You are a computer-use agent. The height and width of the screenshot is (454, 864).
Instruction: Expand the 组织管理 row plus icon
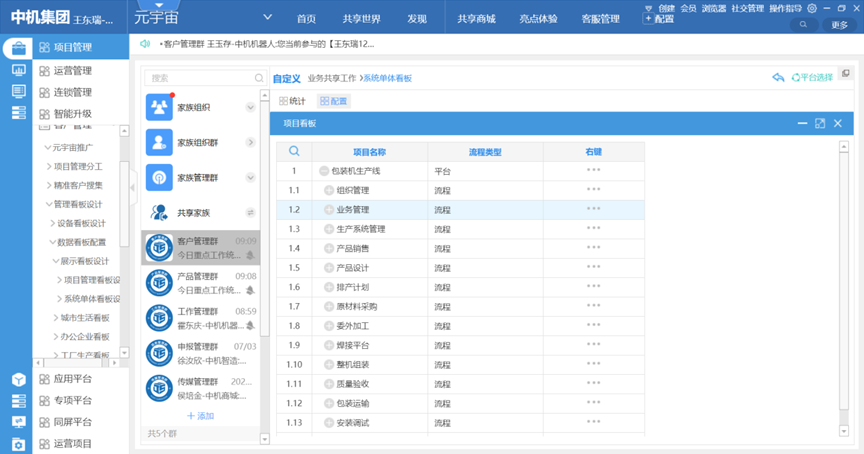tap(328, 190)
